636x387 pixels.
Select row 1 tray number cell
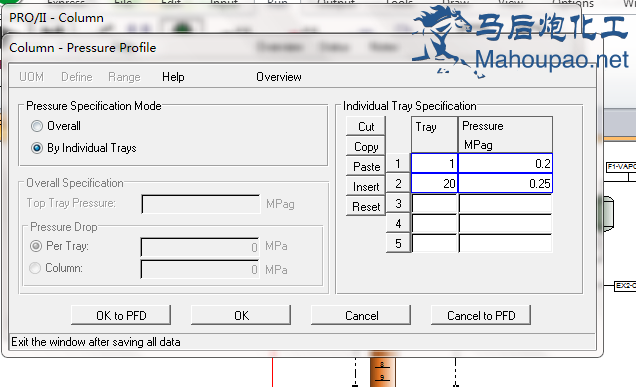(x=434, y=163)
